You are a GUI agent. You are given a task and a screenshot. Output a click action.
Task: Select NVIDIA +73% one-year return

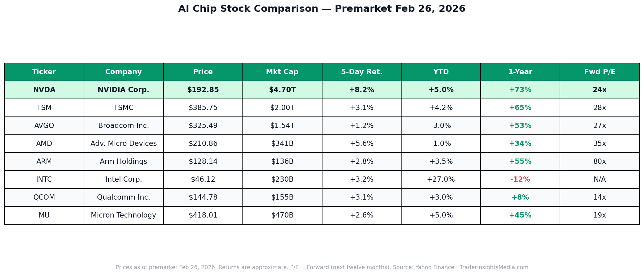[520, 90]
